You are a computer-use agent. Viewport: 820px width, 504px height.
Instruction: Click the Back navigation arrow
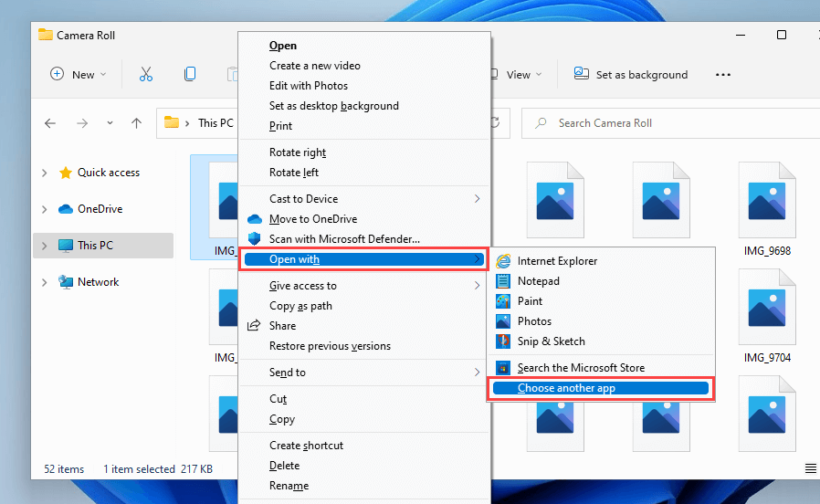[x=51, y=123]
